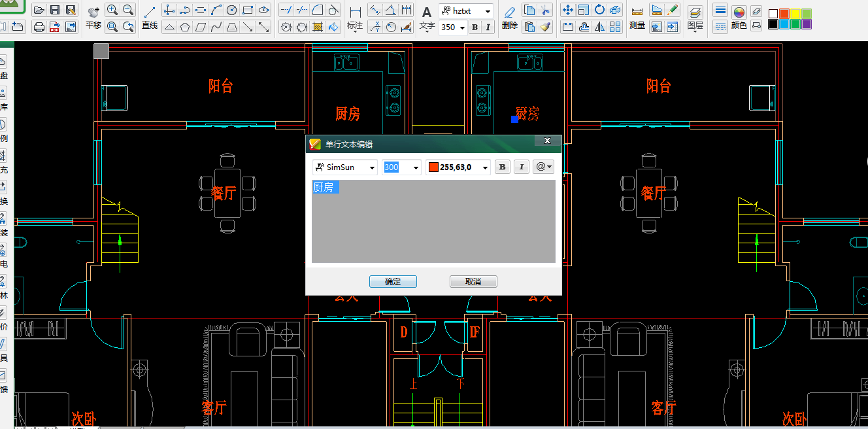Click the Move cross-arrows tool

pos(568,10)
